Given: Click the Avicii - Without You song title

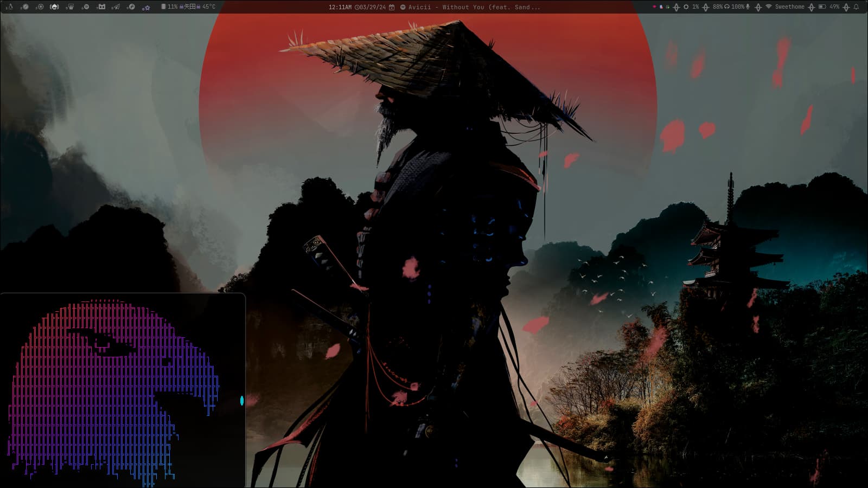Looking at the screenshot, I should pos(474,7).
